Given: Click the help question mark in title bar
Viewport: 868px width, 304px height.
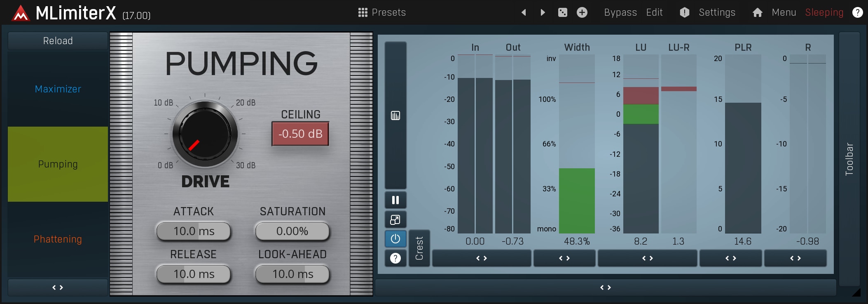Looking at the screenshot, I should point(857,12).
